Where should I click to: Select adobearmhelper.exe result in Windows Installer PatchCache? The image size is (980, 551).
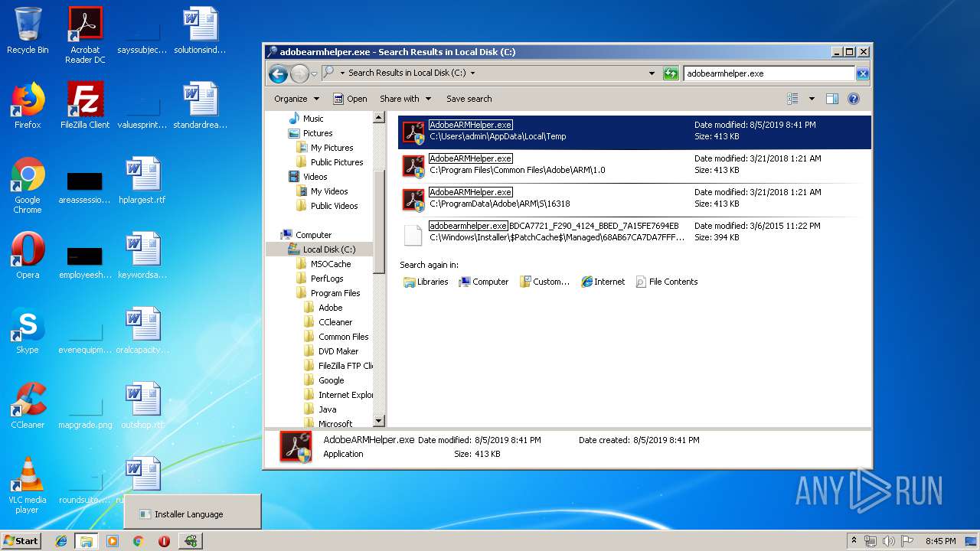point(635,233)
